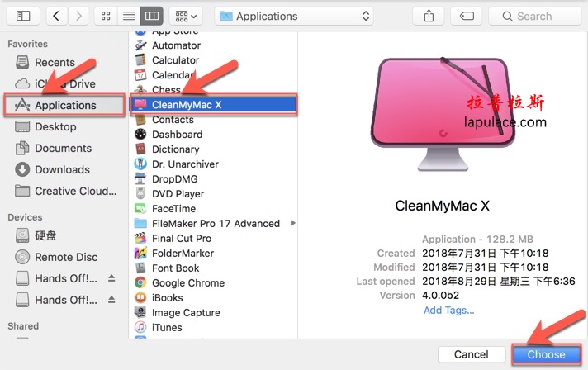Viewport: 588px width, 370px height.
Task: Click the iTunes app icon
Action: click(140, 327)
